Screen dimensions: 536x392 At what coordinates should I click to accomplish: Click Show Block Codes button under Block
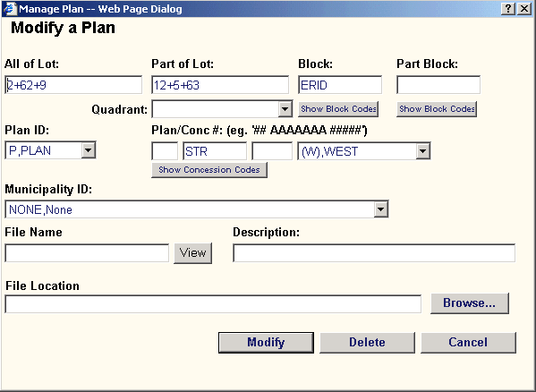pos(338,109)
